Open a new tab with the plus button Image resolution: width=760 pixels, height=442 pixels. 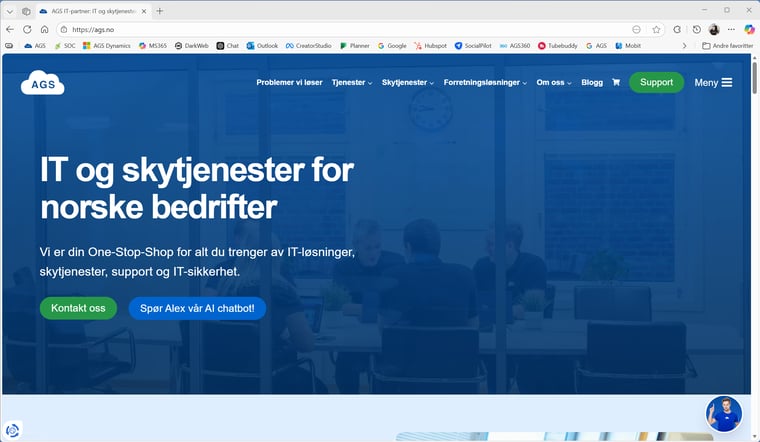click(159, 11)
